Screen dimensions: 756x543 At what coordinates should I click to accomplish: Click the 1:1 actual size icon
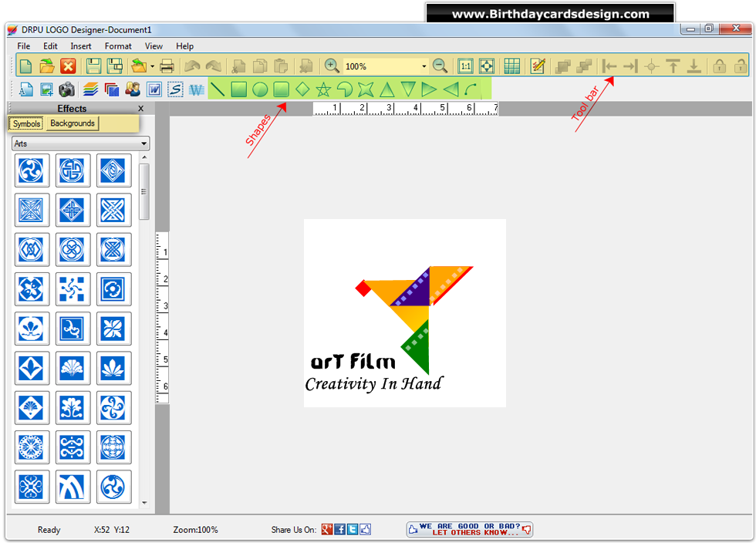pyautogui.click(x=465, y=66)
